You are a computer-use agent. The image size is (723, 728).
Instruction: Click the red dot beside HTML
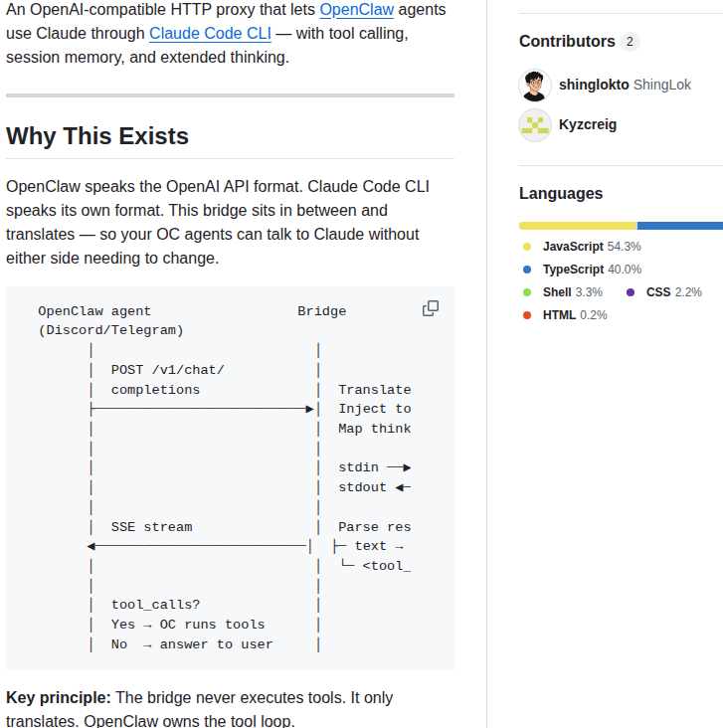pyautogui.click(x=527, y=315)
